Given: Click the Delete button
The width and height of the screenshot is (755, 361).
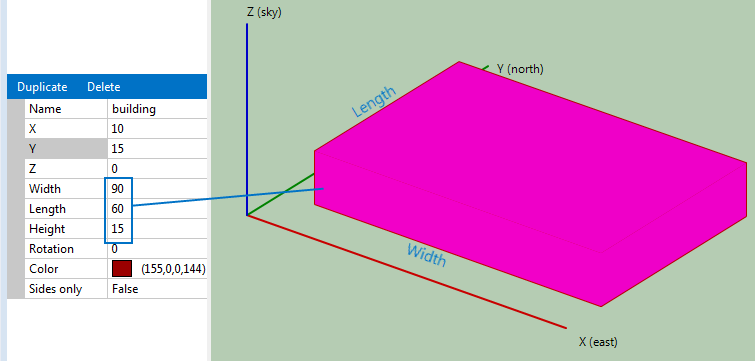Looking at the screenshot, I should 104,87.
